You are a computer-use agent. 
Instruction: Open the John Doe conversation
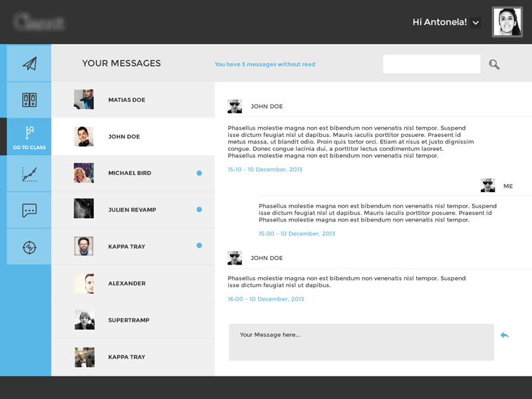pyautogui.click(x=133, y=136)
